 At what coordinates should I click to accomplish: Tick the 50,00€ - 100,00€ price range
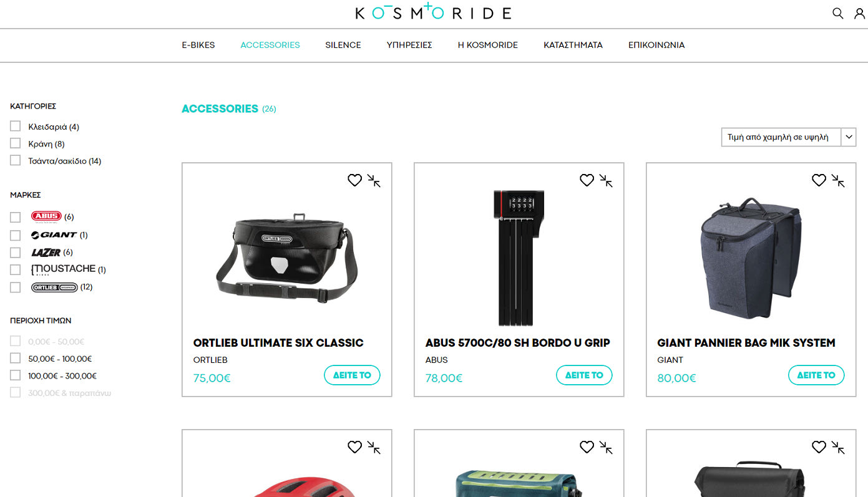pyautogui.click(x=16, y=358)
